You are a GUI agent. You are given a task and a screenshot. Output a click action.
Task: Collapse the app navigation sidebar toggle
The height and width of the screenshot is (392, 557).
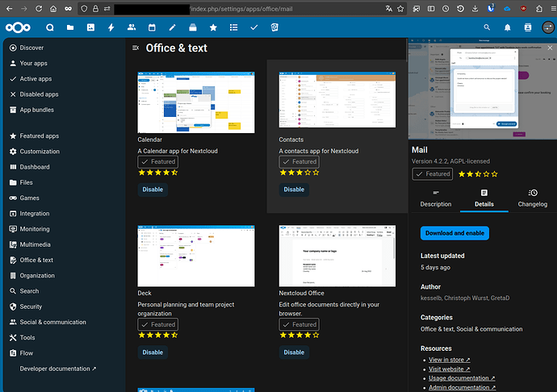[x=136, y=48]
